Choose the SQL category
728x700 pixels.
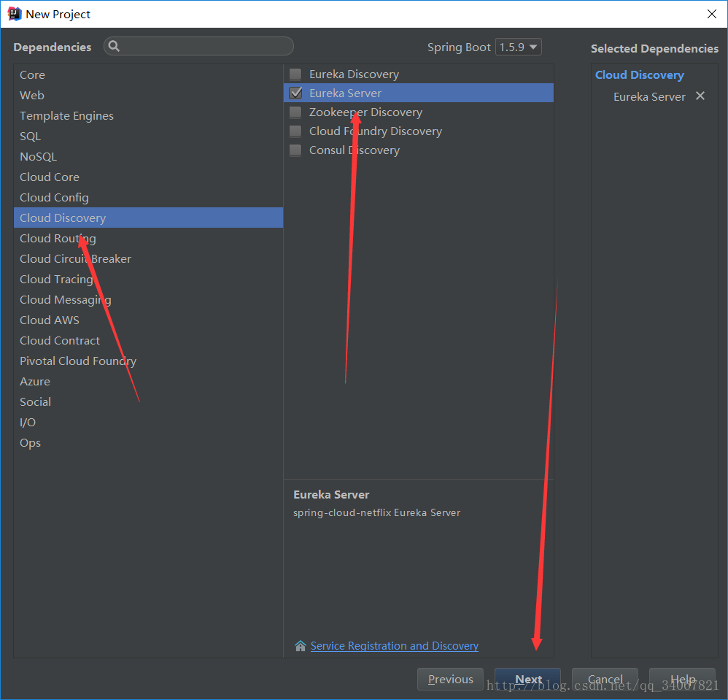point(148,136)
